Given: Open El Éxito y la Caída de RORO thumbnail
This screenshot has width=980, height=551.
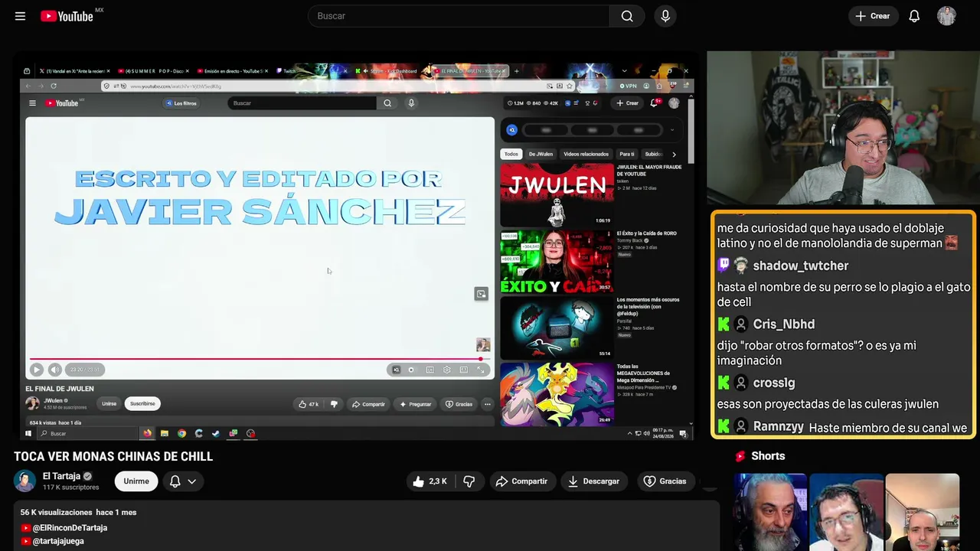Looking at the screenshot, I should (557, 262).
